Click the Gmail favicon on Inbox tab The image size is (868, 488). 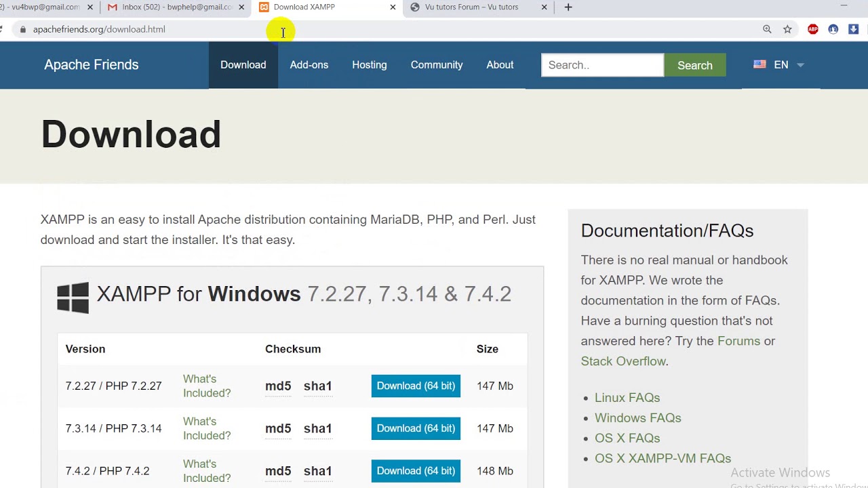point(113,7)
